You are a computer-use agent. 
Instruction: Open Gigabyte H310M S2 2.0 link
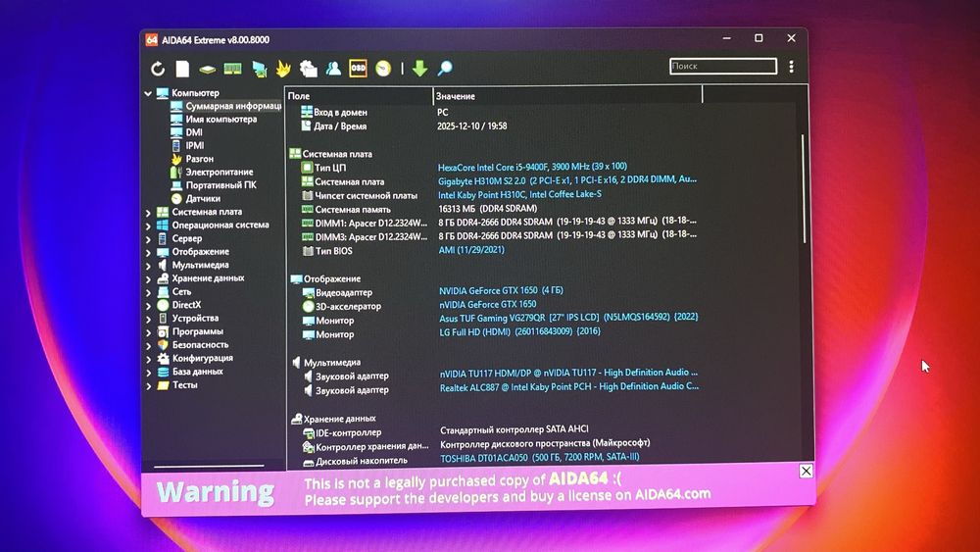coord(566,179)
